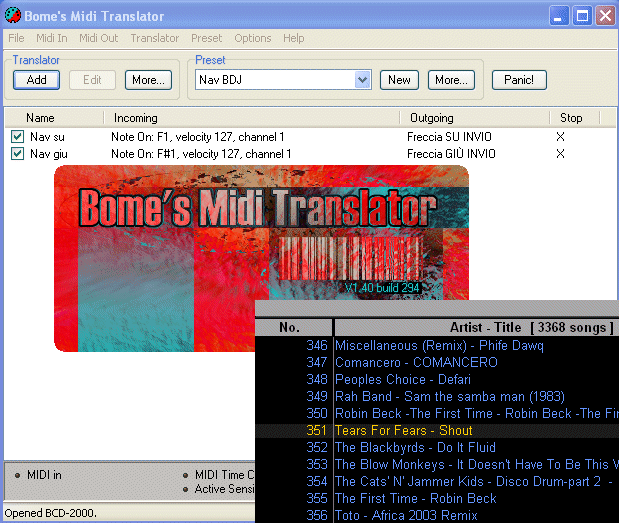
Task: Select the Tears For Fears - Shout song
Action: coord(403,430)
